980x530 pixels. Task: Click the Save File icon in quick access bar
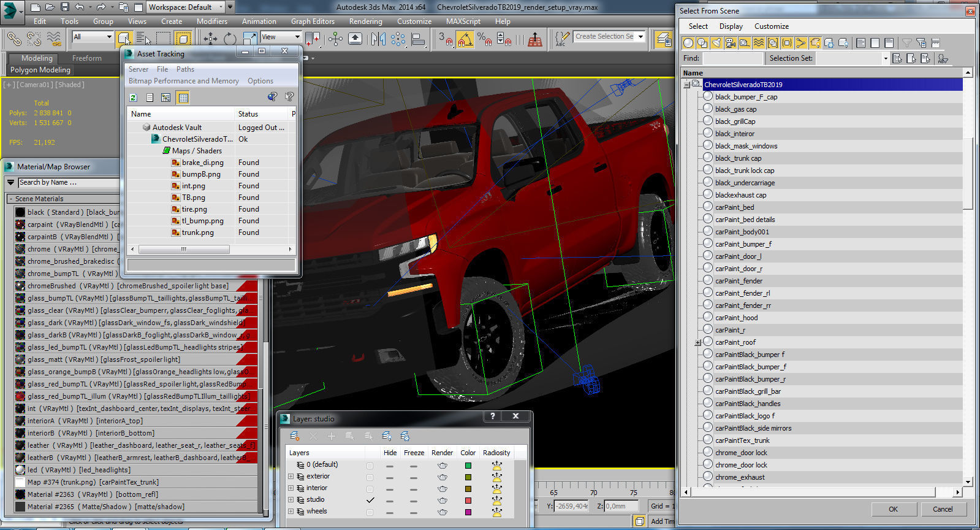[65, 7]
